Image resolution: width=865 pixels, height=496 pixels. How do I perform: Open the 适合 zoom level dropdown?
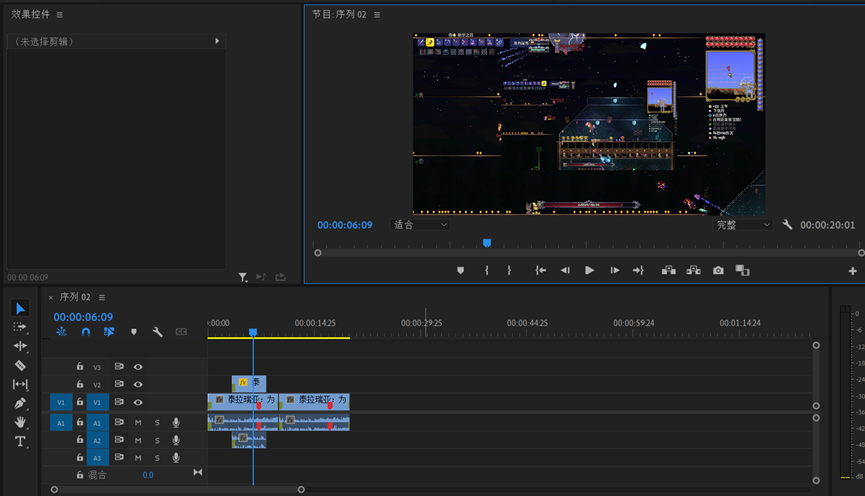420,225
